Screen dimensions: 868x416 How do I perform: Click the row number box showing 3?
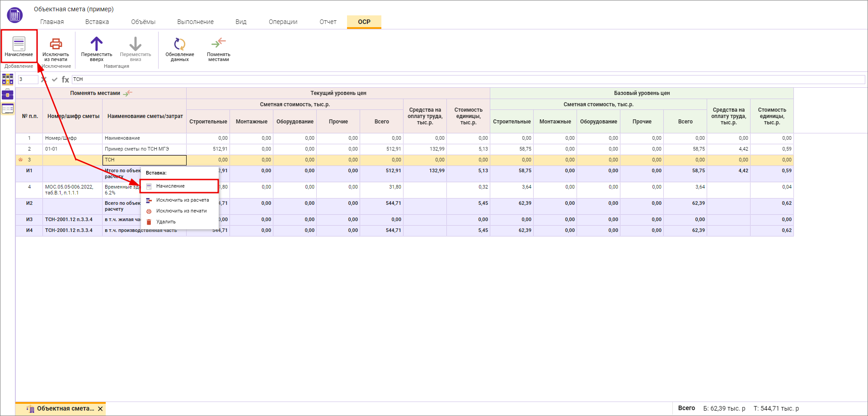28,80
